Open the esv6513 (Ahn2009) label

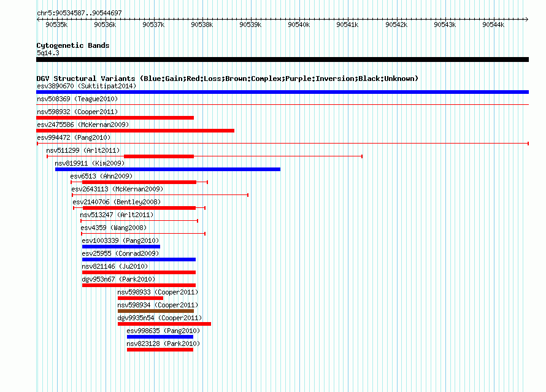pyautogui.click(x=101, y=176)
